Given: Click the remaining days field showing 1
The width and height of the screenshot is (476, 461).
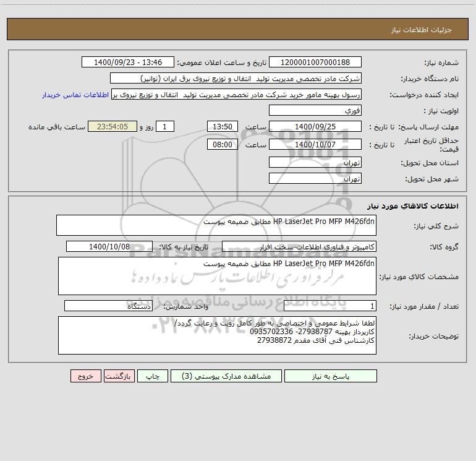Looking at the screenshot, I should (x=165, y=127).
